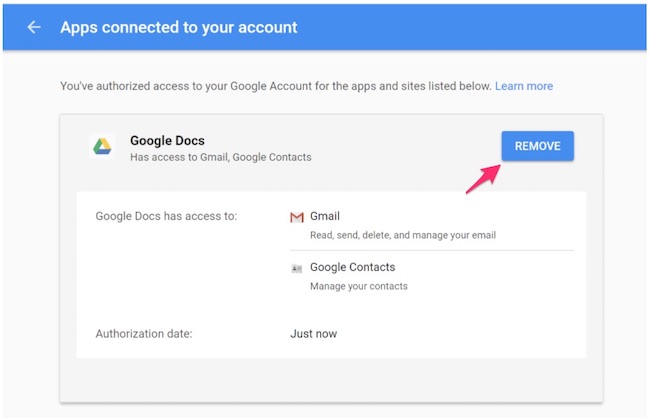Click the 'Authorization date:' label
650x418 pixels.
[143, 333]
